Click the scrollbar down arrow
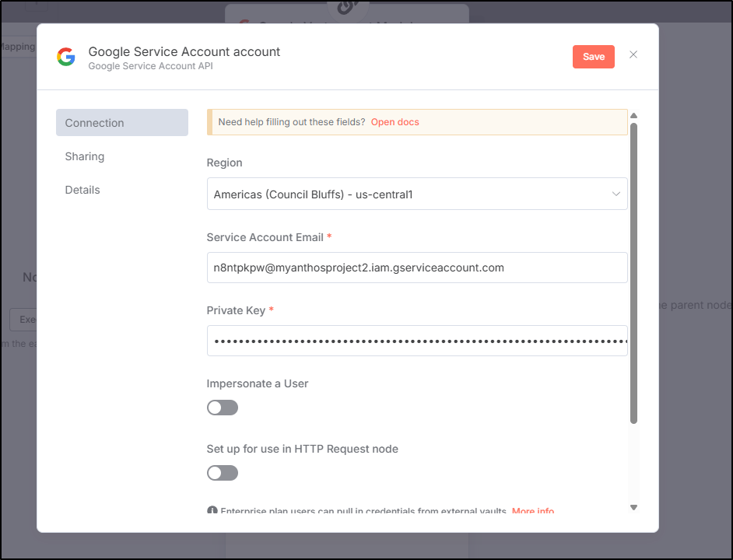Viewport: 733px width, 560px height. pos(633,507)
